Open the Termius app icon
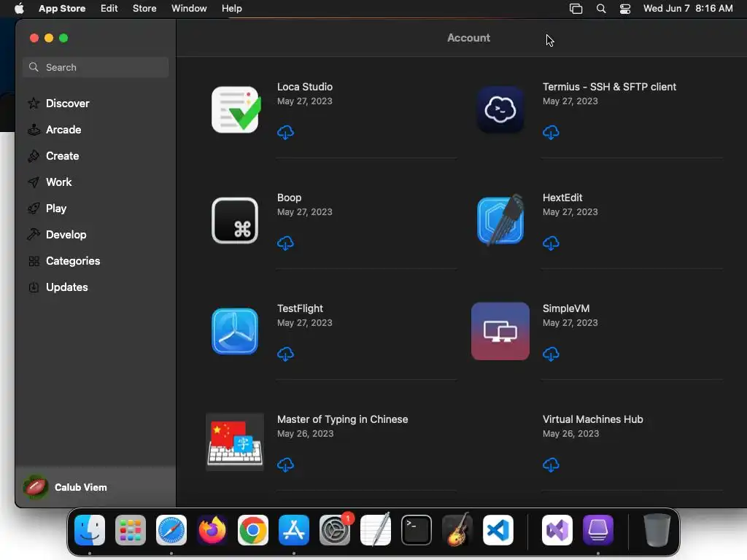 (500, 109)
